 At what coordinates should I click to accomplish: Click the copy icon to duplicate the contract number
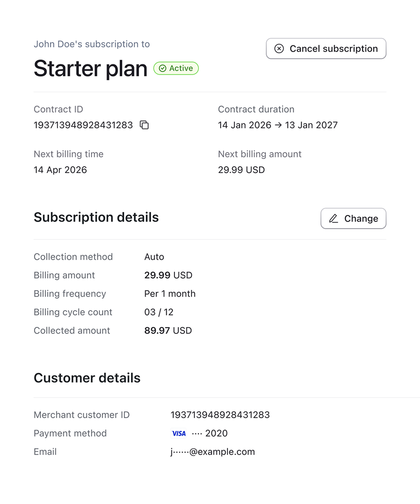pyautogui.click(x=144, y=125)
